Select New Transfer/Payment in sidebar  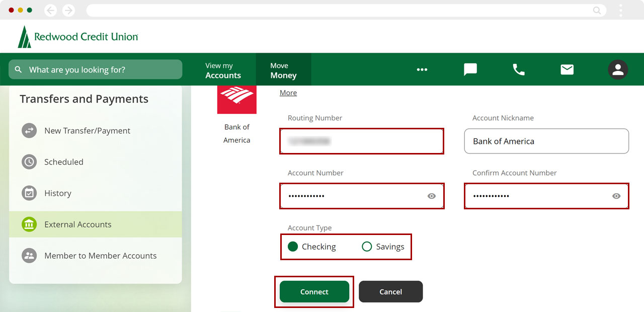click(96, 131)
